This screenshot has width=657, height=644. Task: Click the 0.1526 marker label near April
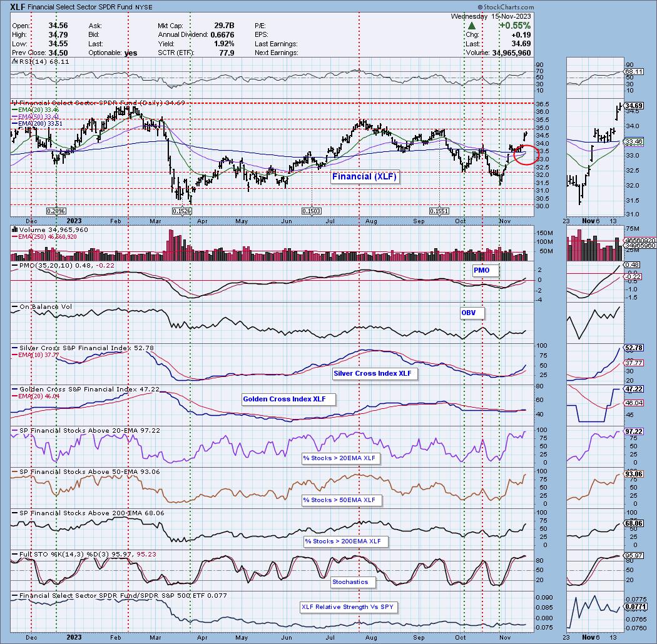pyautogui.click(x=181, y=211)
